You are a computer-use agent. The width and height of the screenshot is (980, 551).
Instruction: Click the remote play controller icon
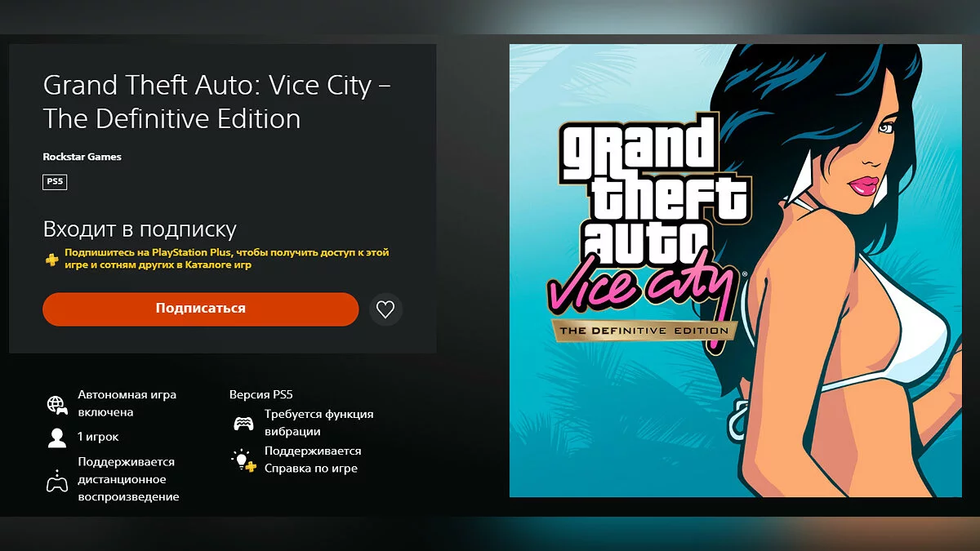pyautogui.click(x=56, y=481)
